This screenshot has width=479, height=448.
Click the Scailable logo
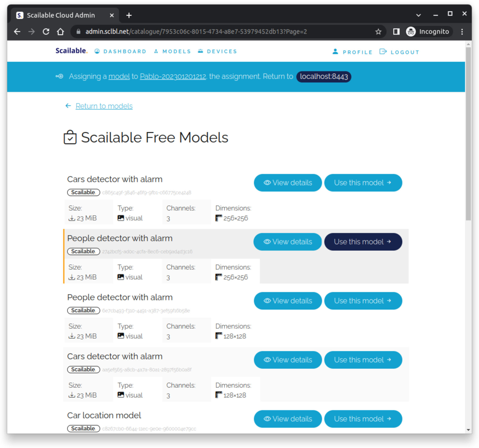tap(71, 51)
